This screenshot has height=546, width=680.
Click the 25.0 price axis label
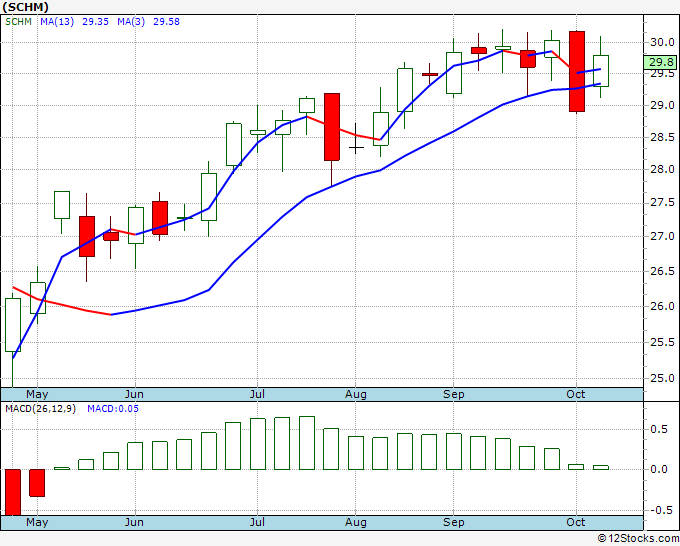[662, 378]
